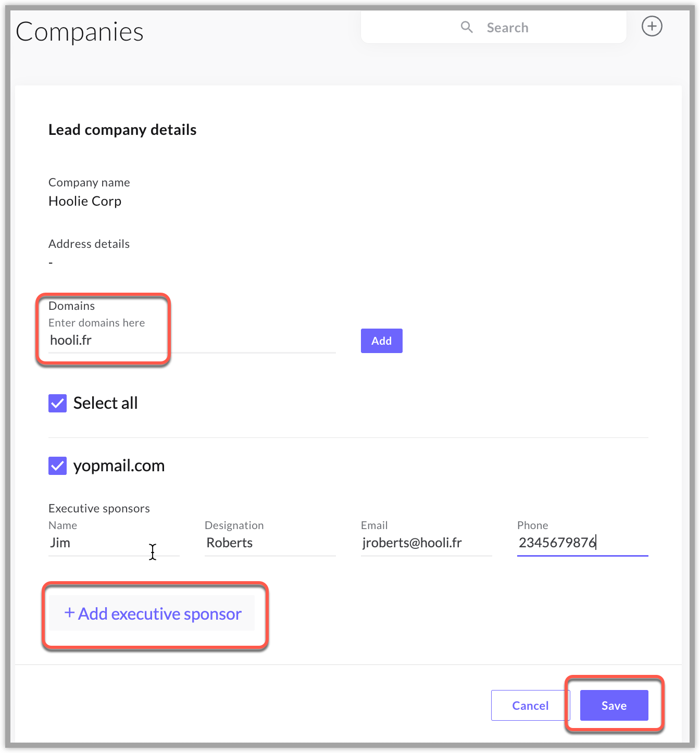Uncheck the yopmail.com domain checkbox
This screenshot has width=700, height=753.
pyautogui.click(x=57, y=466)
